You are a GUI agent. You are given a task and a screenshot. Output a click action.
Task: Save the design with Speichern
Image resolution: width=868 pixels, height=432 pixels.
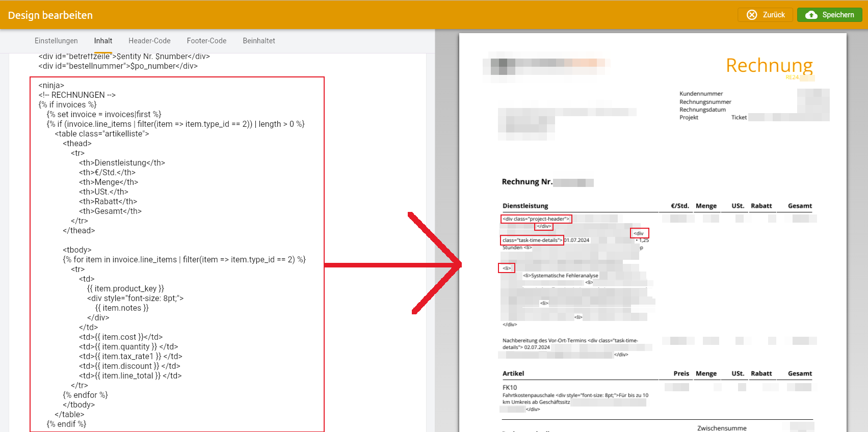pyautogui.click(x=829, y=15)
